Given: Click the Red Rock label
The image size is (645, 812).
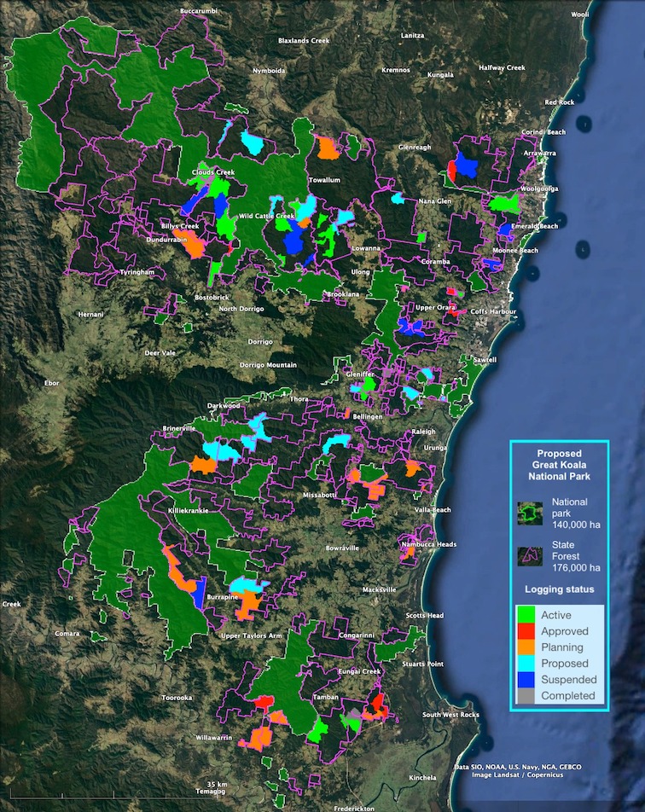Looking at the screenshot, I should click(560, 102).
